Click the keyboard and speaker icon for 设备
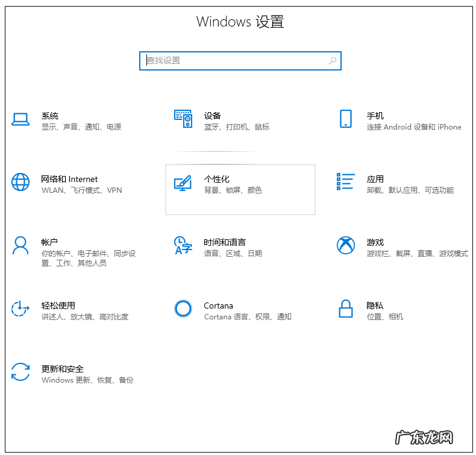The height and width of the screenshot is (455, 476). (183, 119)
